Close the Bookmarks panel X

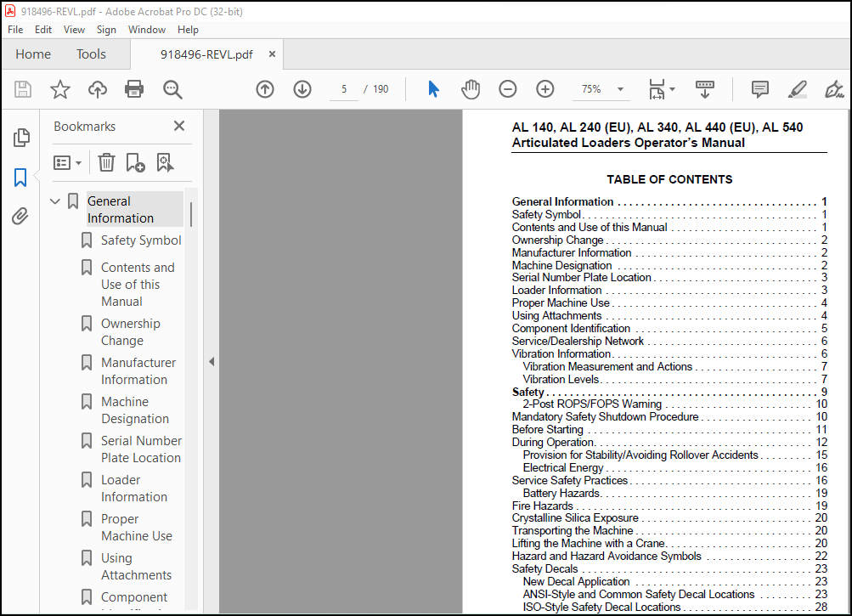(179, 126)
